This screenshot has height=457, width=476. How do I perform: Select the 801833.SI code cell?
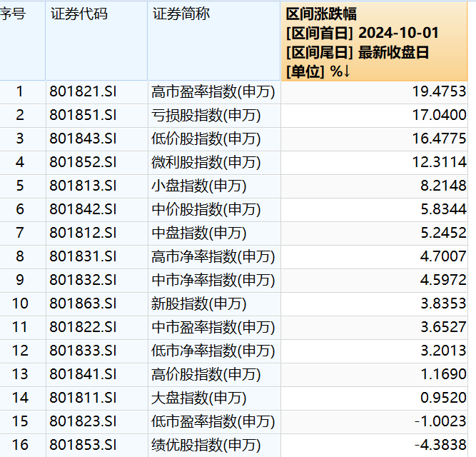point(82,351)
